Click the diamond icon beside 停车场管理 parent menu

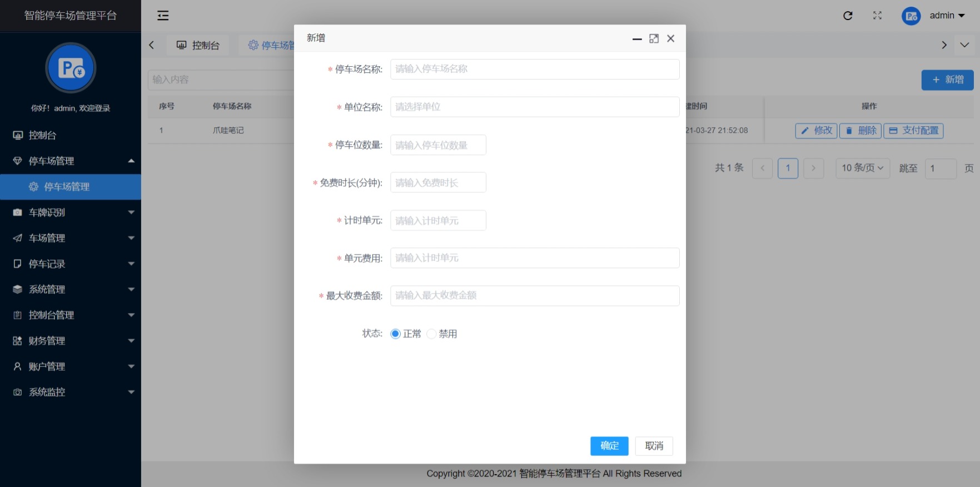pyautogui.click(x=18, y=161)
